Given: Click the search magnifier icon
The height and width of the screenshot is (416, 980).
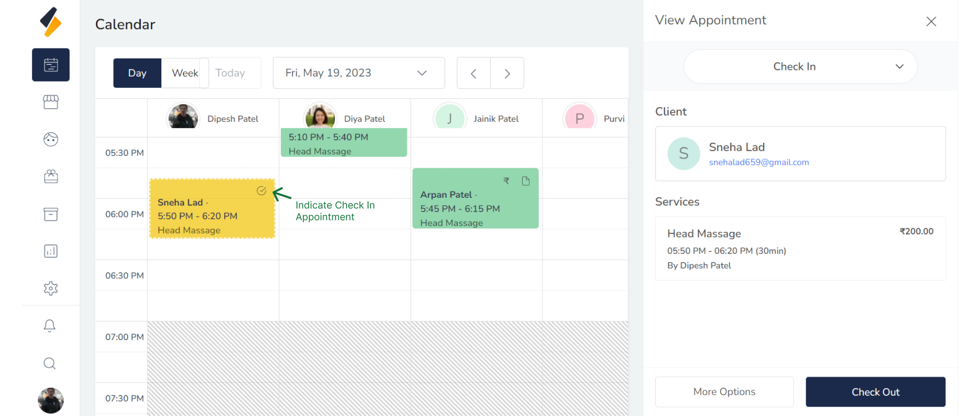Looking at the screenshot, I should (50, 363).
